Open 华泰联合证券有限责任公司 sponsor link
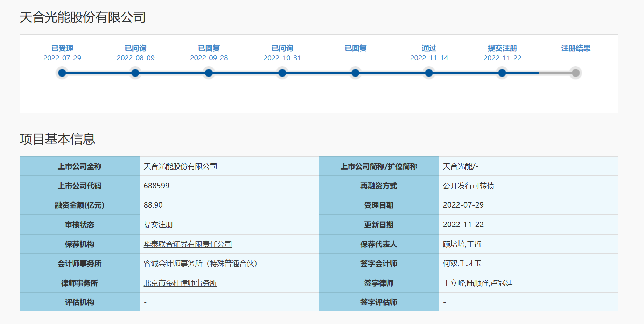The height and width of the screenshot is (324, 644). pos(188,244)
